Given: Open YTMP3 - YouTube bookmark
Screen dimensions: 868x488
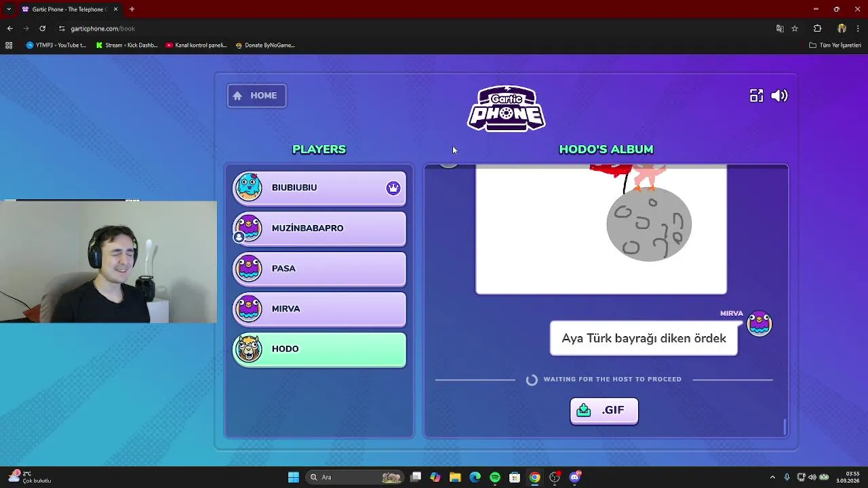Looking at the screenshot, I should (x=56, y=45).
